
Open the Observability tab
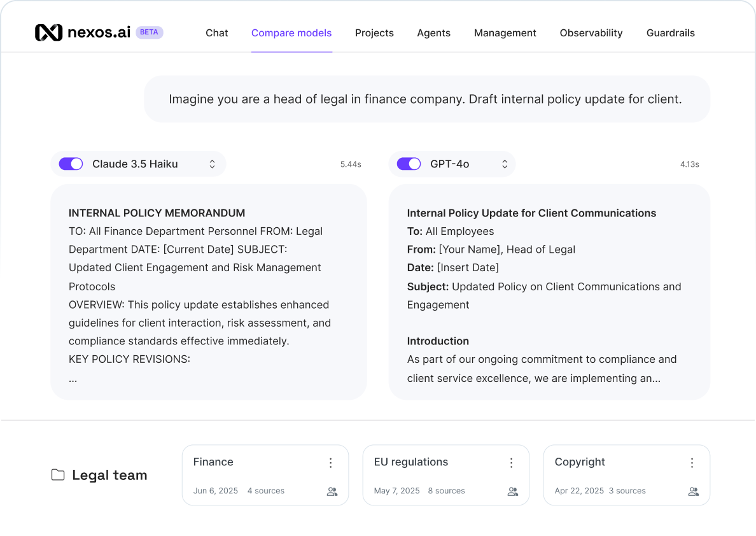click(591, 33)
